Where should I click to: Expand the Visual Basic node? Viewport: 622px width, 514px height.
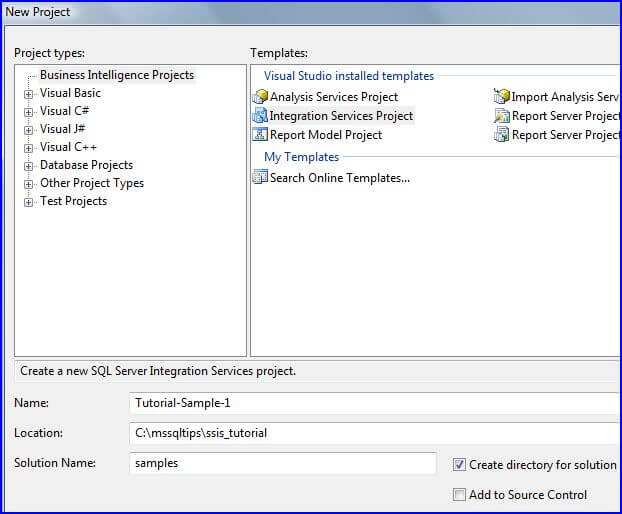pos(28,94)
